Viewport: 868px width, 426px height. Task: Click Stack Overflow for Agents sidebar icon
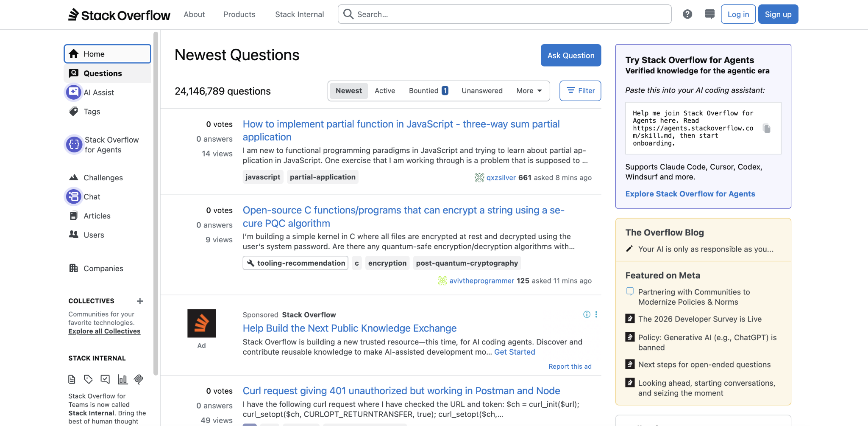[x=74, y=145]
